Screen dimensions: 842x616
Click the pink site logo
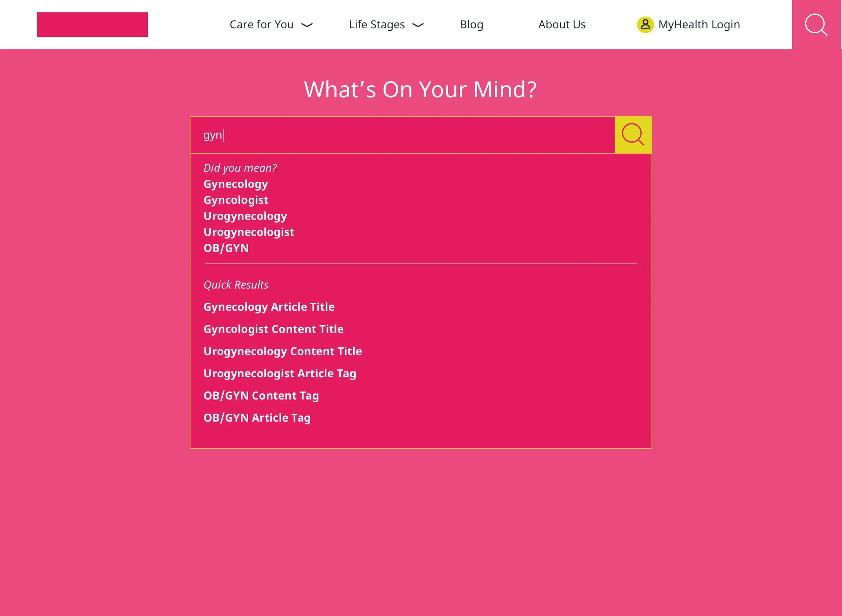click(x=92, y=25)
